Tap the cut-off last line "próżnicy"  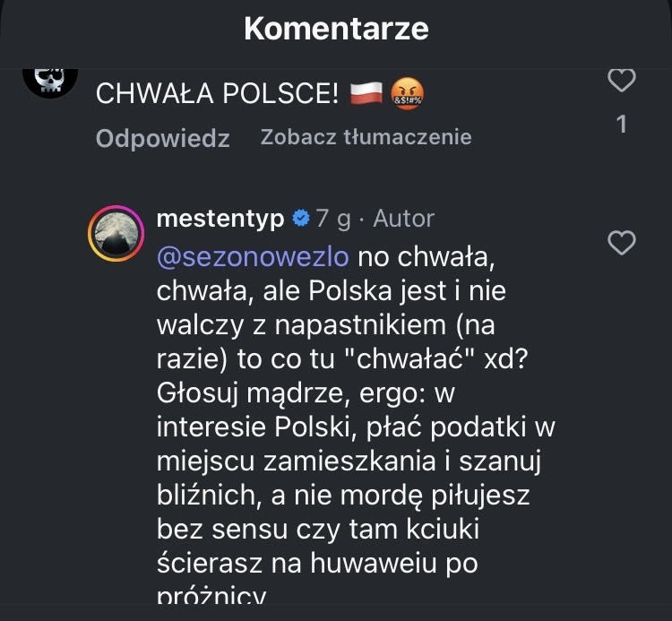[x=212, y=595]
